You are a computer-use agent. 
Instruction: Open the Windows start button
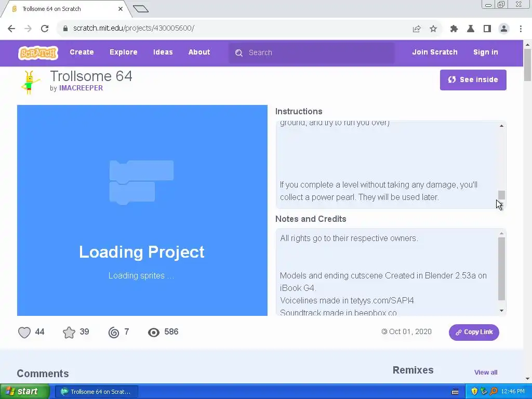(24, 392)
